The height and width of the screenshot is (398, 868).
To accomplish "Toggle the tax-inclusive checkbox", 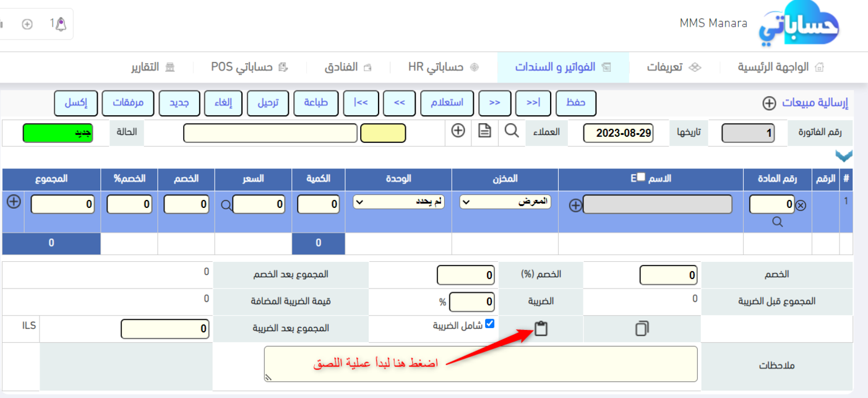I will coord(490,323).
